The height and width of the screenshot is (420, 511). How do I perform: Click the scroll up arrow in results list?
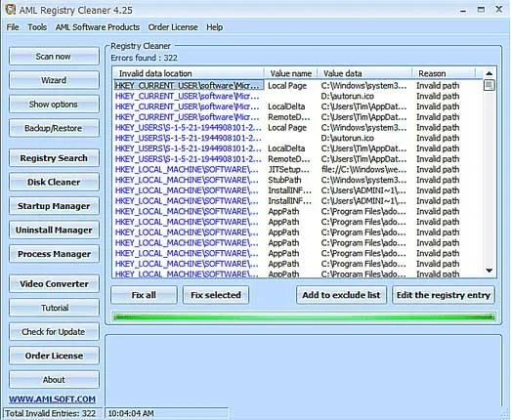[x=489, y=73]
